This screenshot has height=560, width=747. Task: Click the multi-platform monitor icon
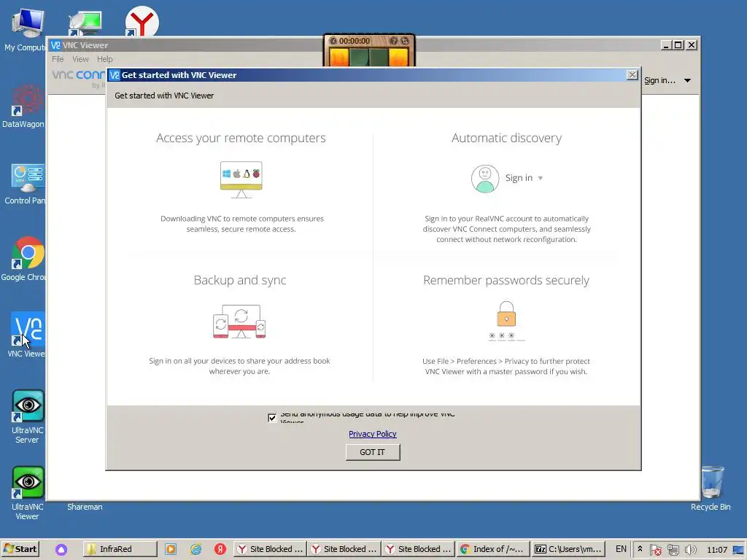click(241, 179)
